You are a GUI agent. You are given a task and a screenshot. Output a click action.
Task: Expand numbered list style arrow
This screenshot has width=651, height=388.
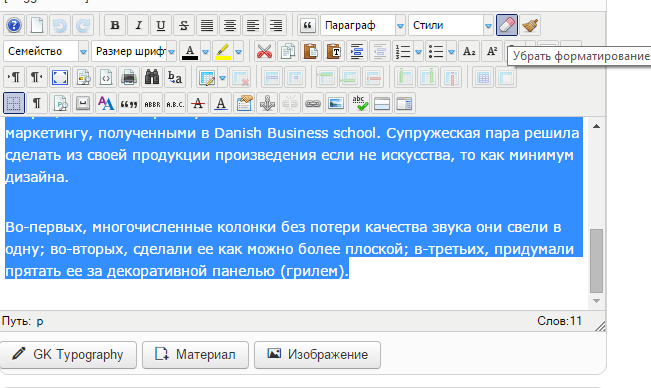418,52
